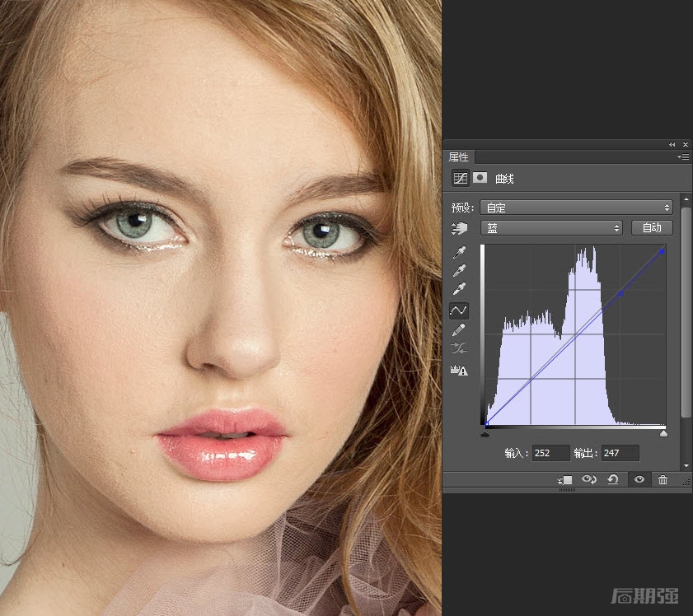Click the 自动 auto button

pyautogui.click(x=652, y=228)
